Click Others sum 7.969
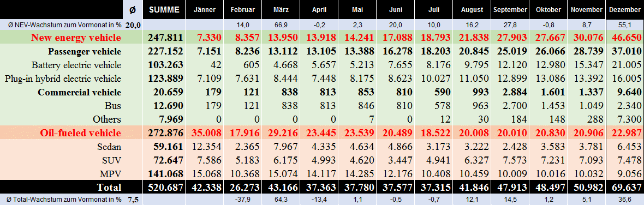The height and width of the screenshot is (205, 644). (x=170, y=119)
